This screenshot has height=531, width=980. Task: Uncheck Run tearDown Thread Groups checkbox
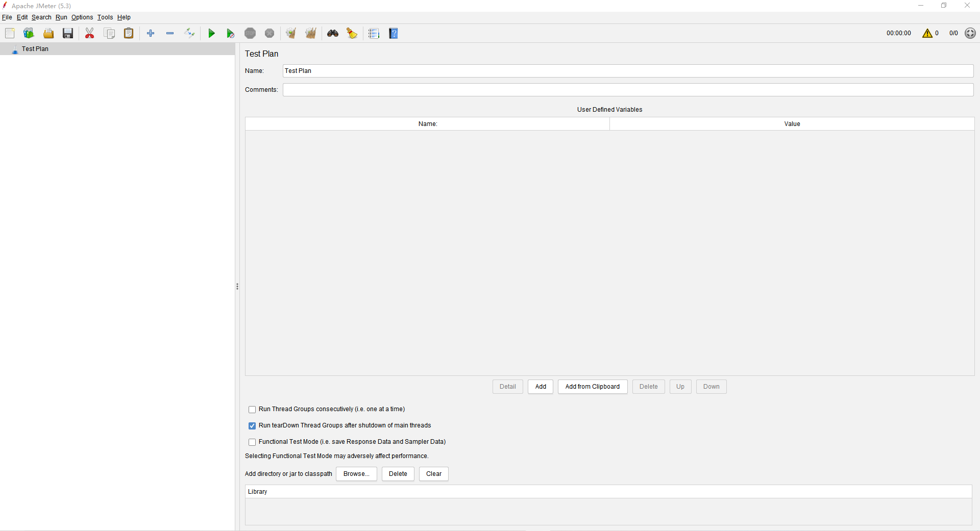tap(252, 426)
